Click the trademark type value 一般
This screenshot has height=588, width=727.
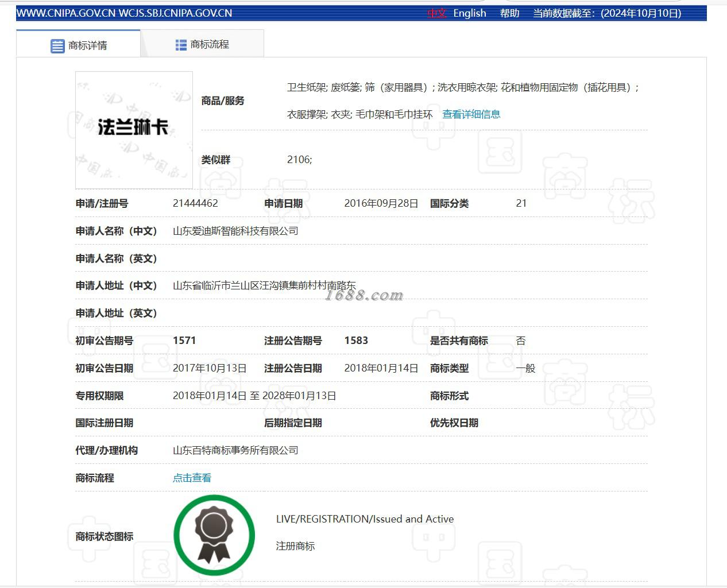click(x=525, y=368)
